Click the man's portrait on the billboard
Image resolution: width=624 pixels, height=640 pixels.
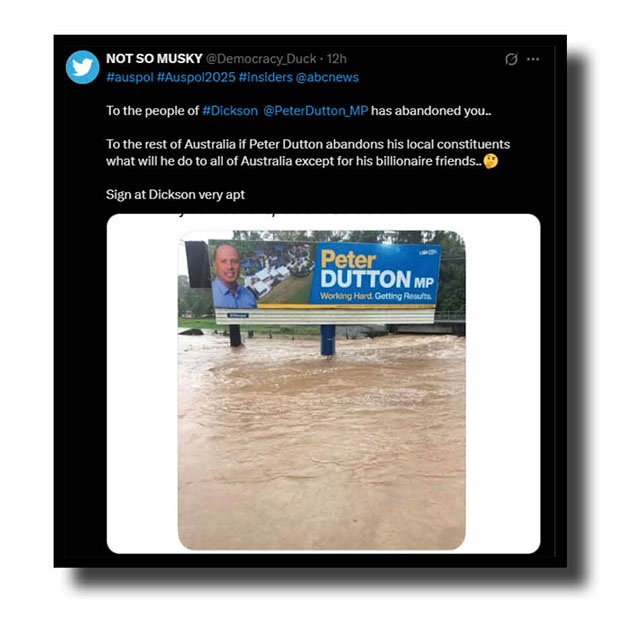click(231, 276)
